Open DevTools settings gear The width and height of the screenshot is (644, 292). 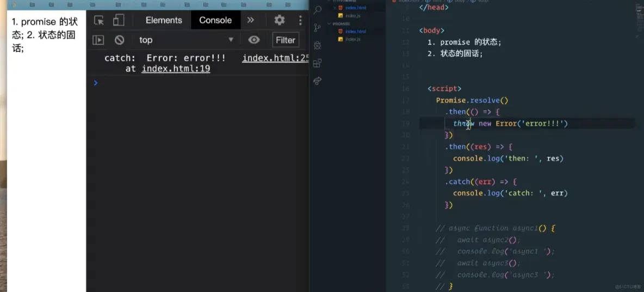280,20
